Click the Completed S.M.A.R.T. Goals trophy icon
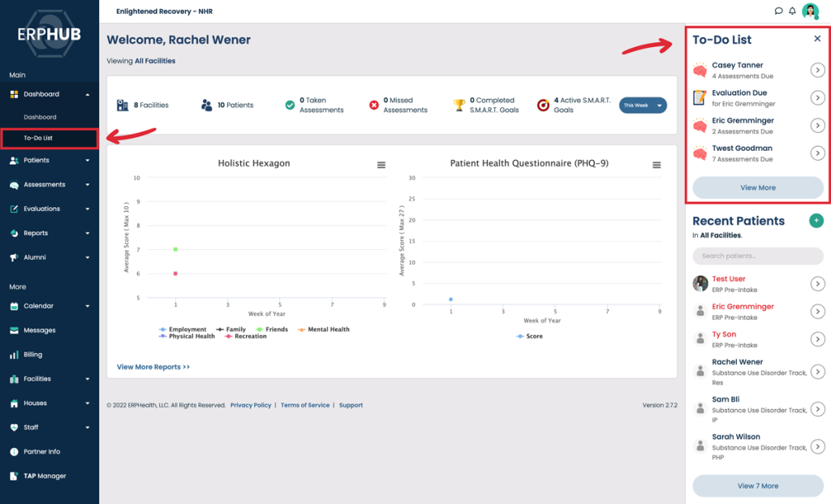This screenshot has width=831, height=504. (459, 105)
